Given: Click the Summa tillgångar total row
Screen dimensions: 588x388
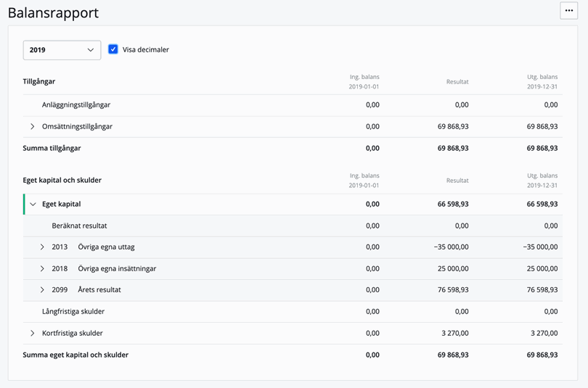Looking at the screenshot, I should click(52, 148).
